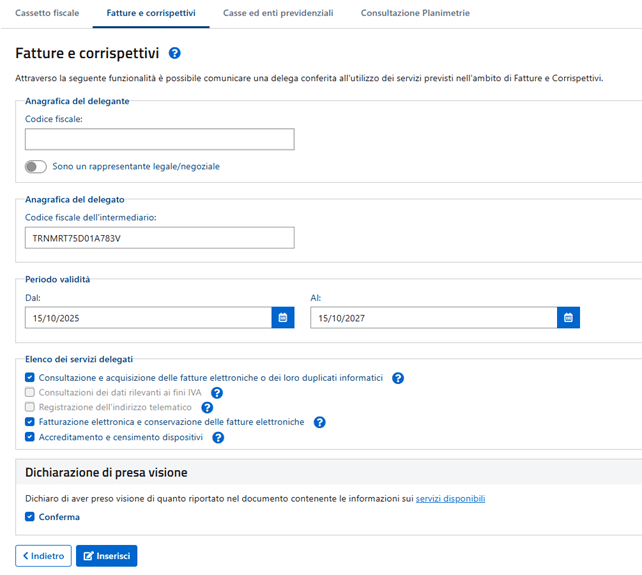
Task: Open Casse ed enti previdenziali tab
Action: tap(277, 13)
